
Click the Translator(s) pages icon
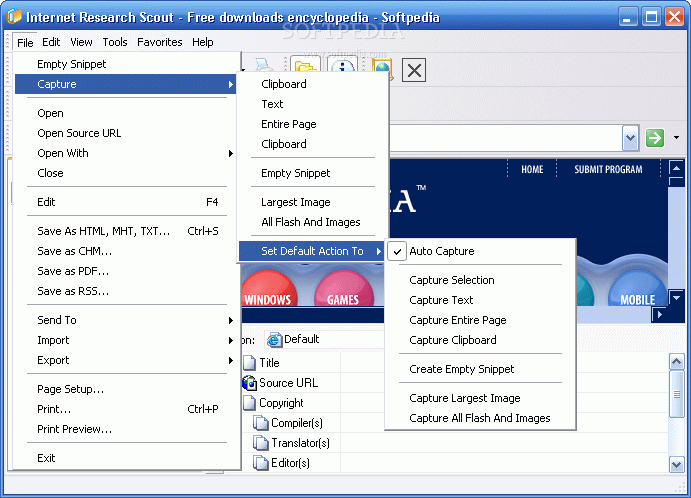[x=261, y=442]
